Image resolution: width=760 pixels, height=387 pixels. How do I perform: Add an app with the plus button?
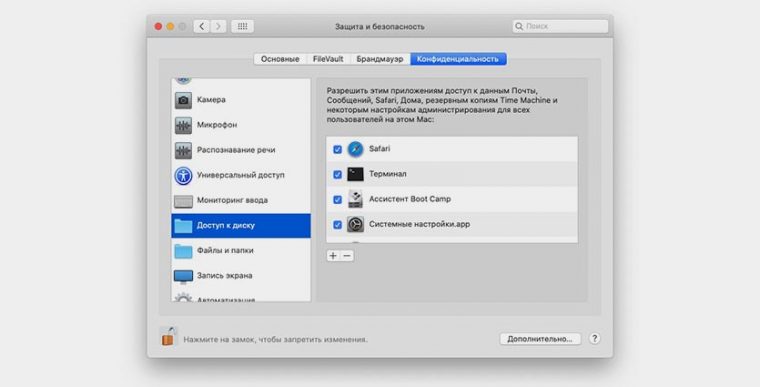[333, 256]
